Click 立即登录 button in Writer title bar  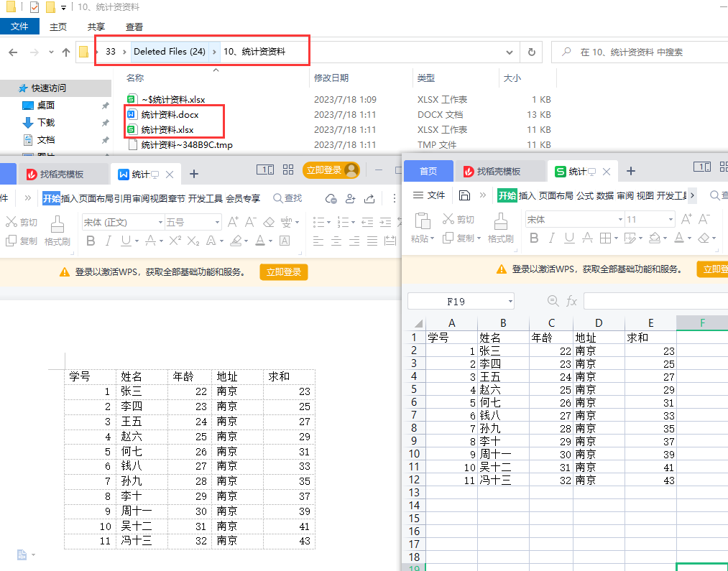[x=331, y=170]
